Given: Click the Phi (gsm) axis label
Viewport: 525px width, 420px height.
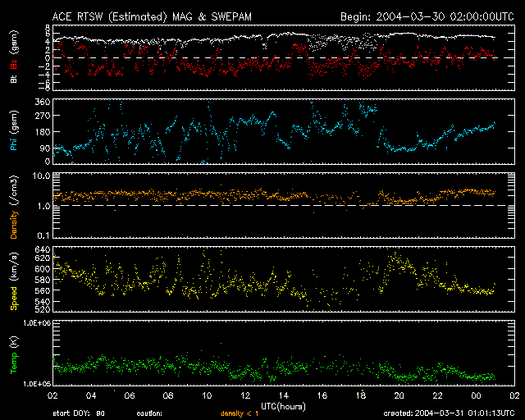Looking at the screenshot, I should tap(14, 132).
